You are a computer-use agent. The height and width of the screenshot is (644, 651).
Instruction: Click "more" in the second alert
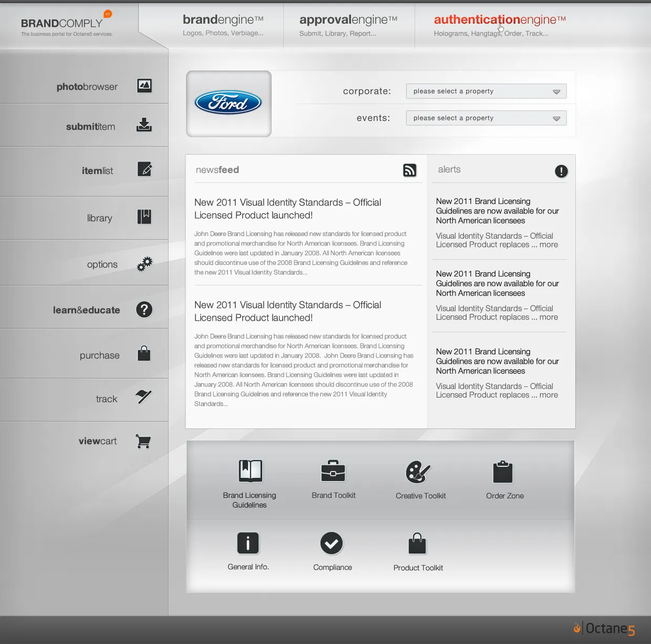pos(549,317)
